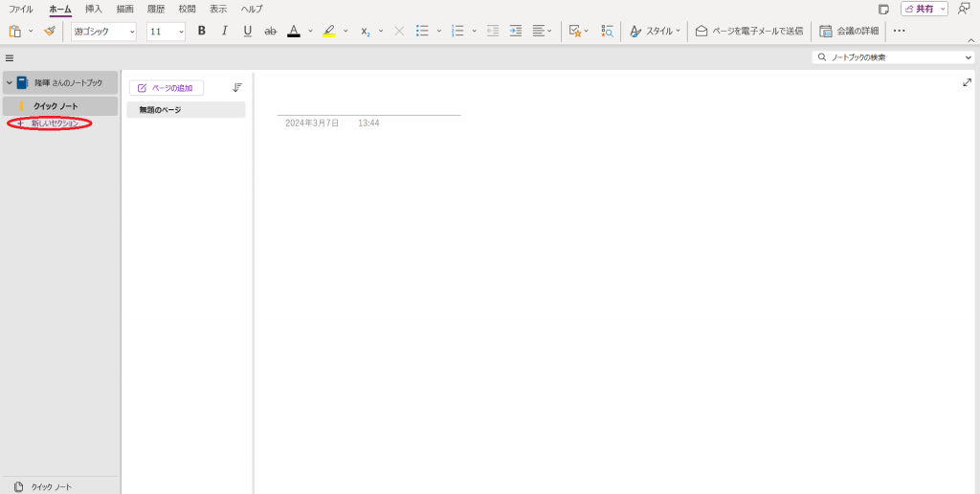Toggle bold formatting
980x494 pixels.
click(201, 31)
